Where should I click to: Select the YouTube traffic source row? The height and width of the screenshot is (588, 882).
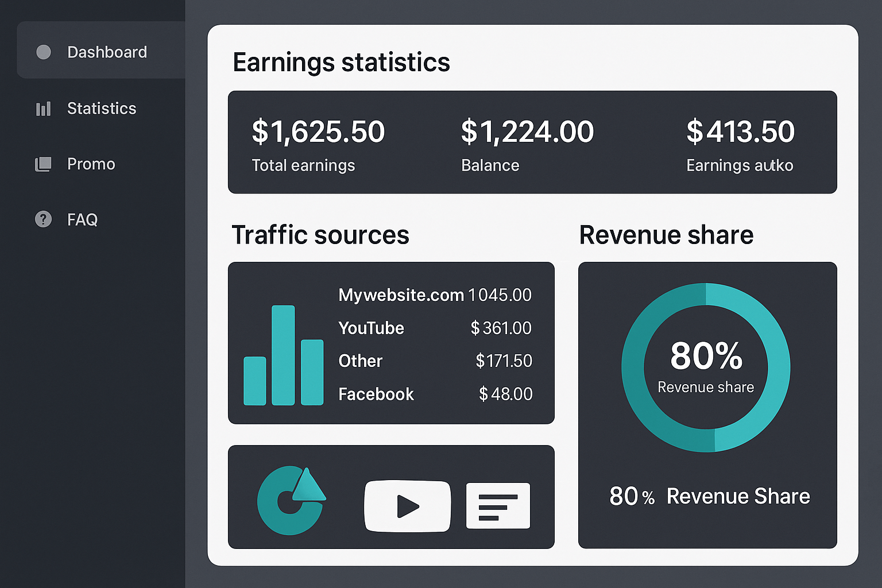coord(435,328)
